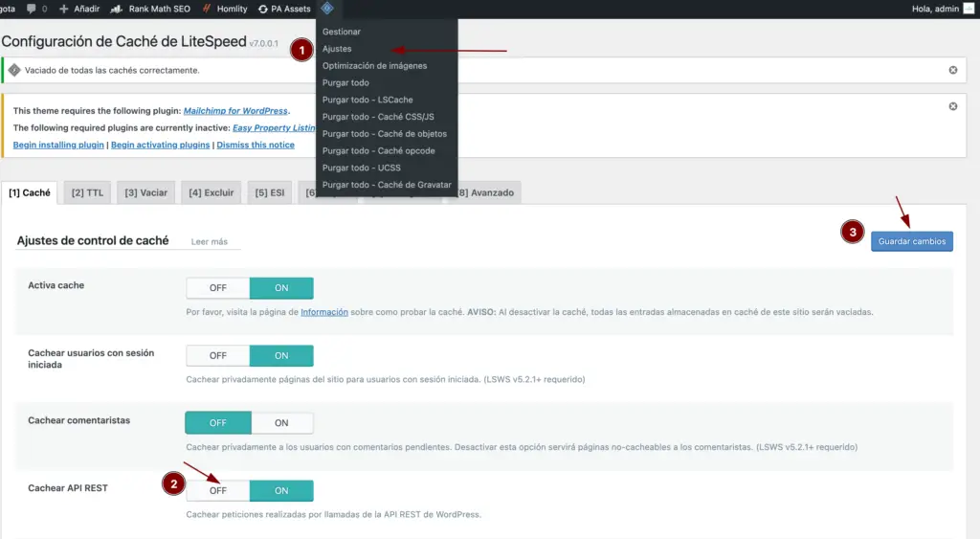Set Cachear usuarios con sesión iniciada to OFF
Viewport: 980px width, 539px height.
coord(217,355)
